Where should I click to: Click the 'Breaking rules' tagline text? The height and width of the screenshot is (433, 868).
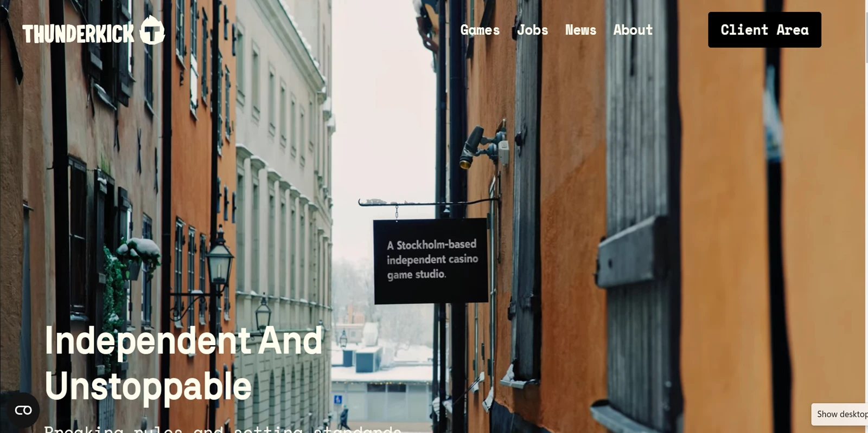222,429
